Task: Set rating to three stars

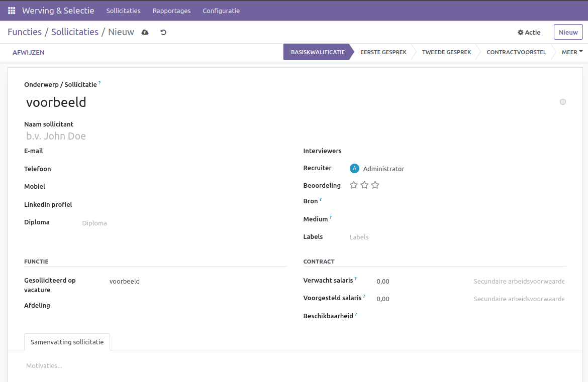Action: (x=375, y=185)
